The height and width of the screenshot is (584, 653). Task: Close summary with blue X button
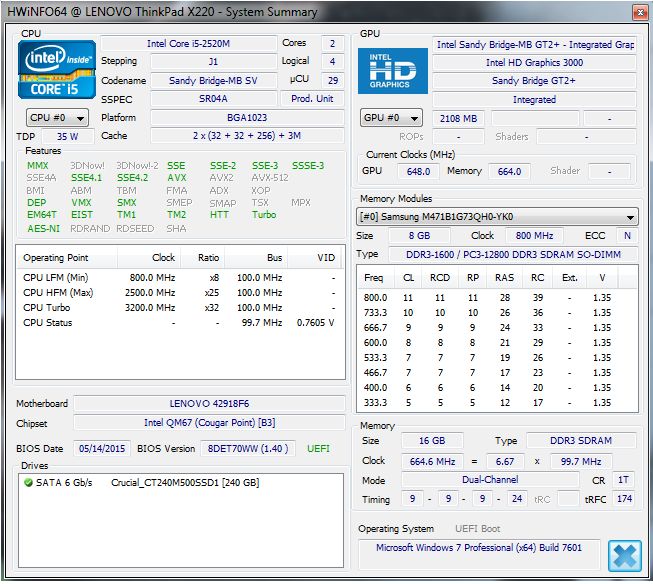click(x=624, y=556)
